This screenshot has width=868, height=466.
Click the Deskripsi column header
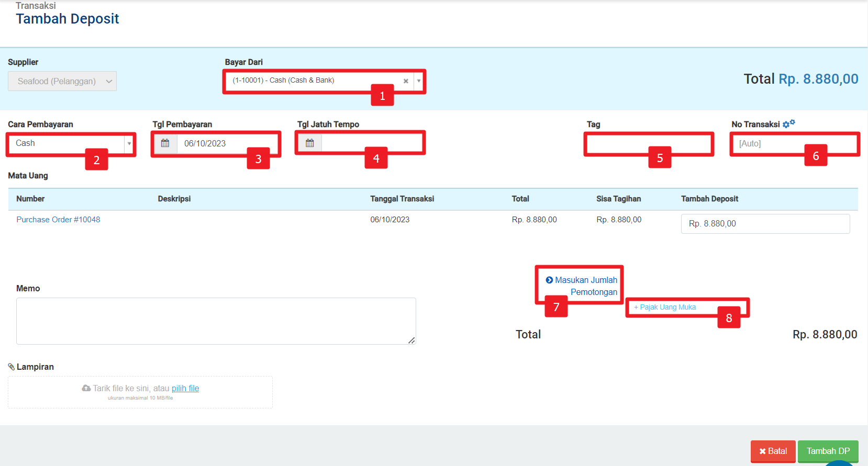point(174,199)
